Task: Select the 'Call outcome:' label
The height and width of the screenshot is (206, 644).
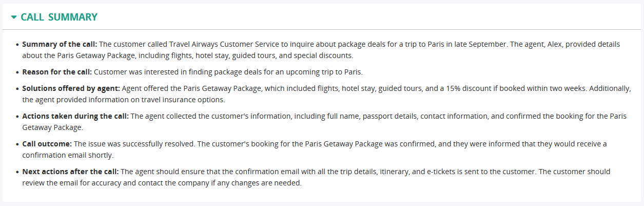Action: [x=47, y=144]
